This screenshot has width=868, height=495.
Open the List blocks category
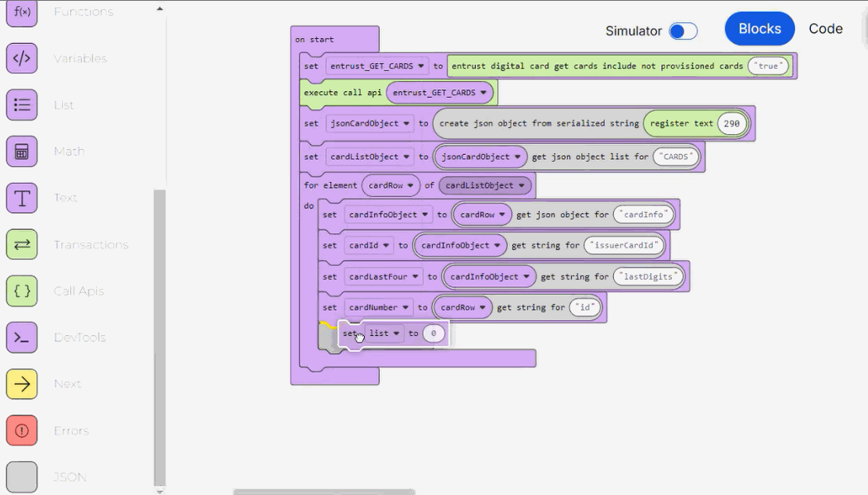click(21, 105)
